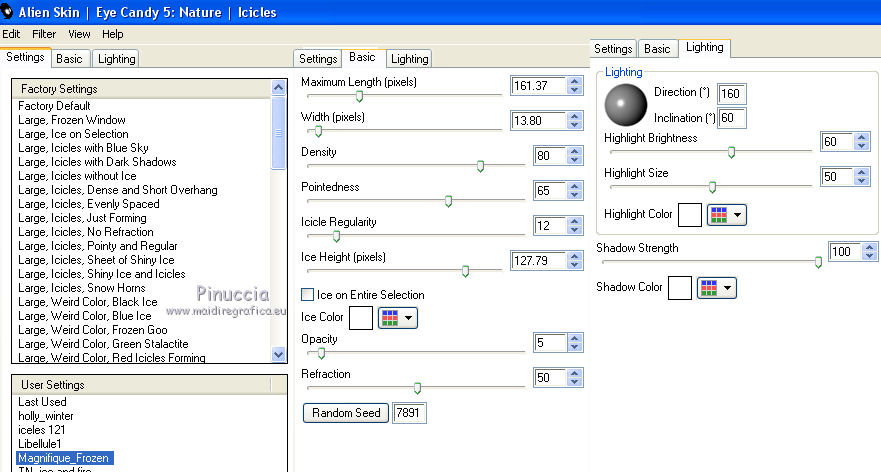The image size is (881, 472).
Task: Toggle Ice on Entire Selection checkbox
Action: click(307, 294)
